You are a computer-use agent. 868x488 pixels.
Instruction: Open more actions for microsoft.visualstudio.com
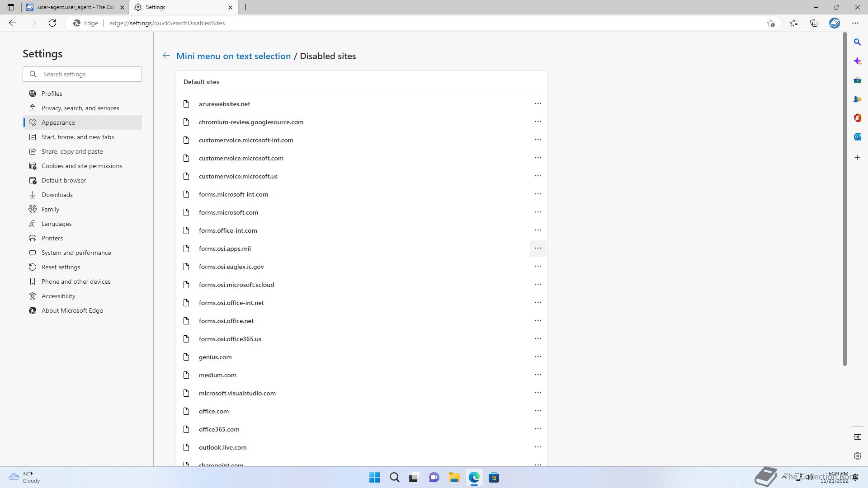tap(538, 393)
